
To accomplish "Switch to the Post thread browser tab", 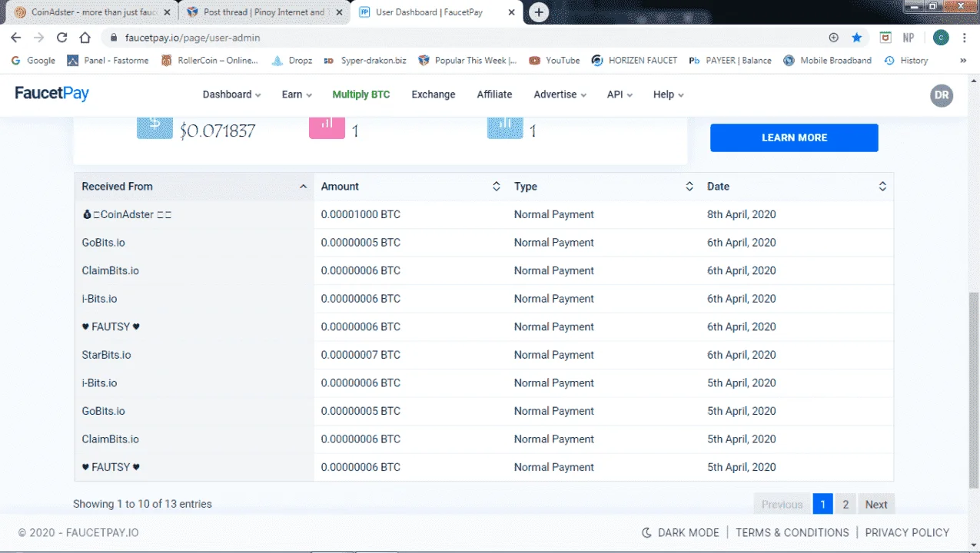I will [263, 12].
